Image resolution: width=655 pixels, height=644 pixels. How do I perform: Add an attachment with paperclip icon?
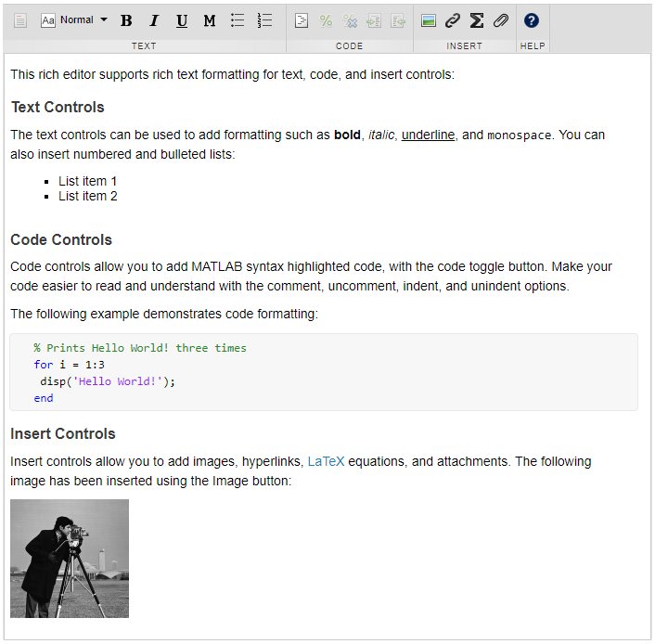(x=501, y=20)
